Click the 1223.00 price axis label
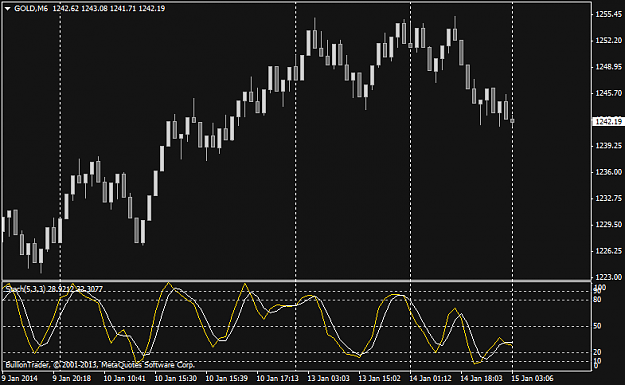Screen dimensions: 625x385 [608, 277]
